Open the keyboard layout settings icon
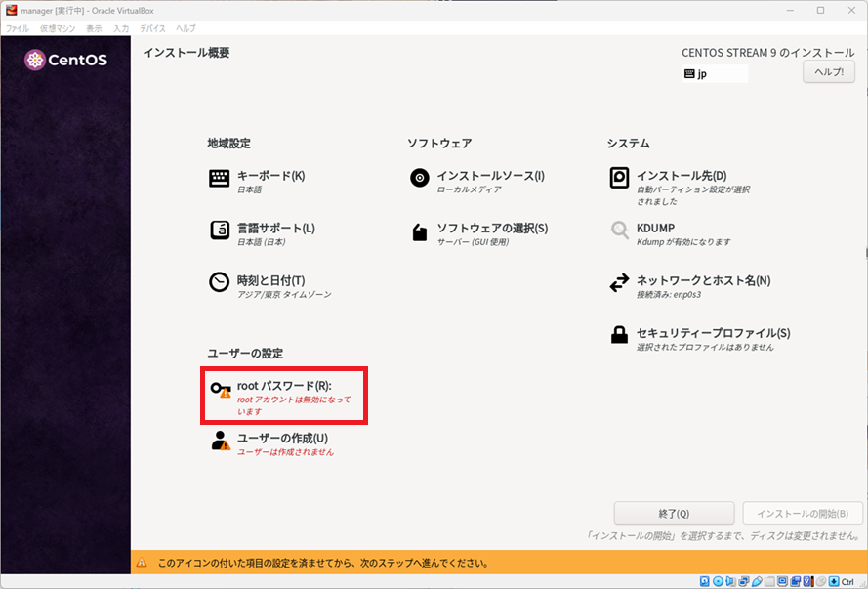The image size is (868, 589). pyautogui.click(x=220, y=178)
